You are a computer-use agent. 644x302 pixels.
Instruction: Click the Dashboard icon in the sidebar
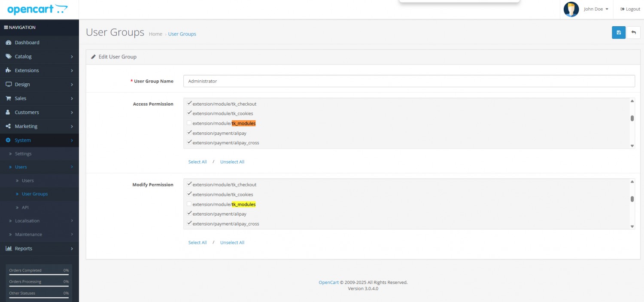click(8, 43)
